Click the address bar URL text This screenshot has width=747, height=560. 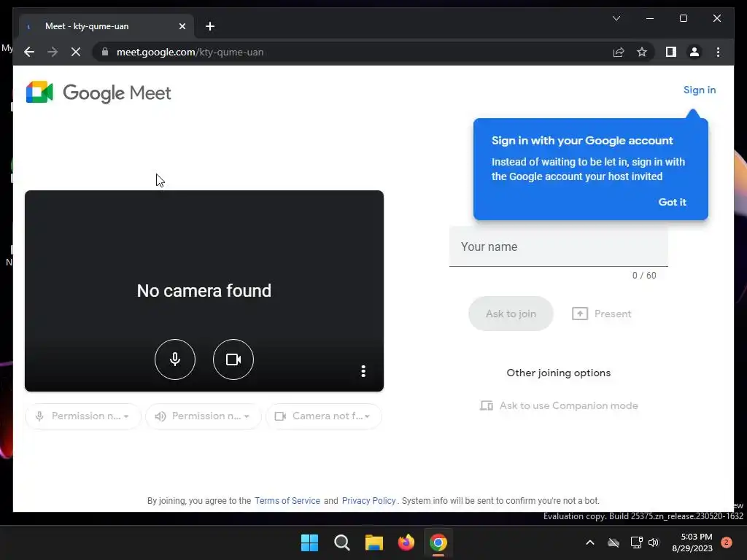pos(190,52)
